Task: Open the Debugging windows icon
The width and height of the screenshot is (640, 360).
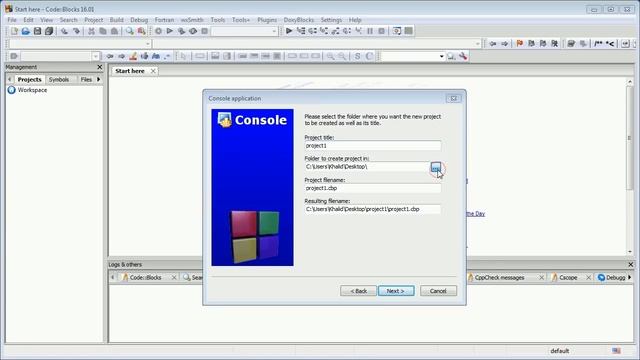Action: point(397,31)
